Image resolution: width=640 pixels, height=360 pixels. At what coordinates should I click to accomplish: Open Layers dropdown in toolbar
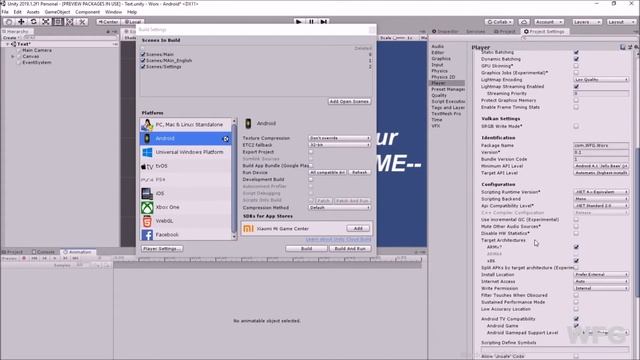(587, 22)
